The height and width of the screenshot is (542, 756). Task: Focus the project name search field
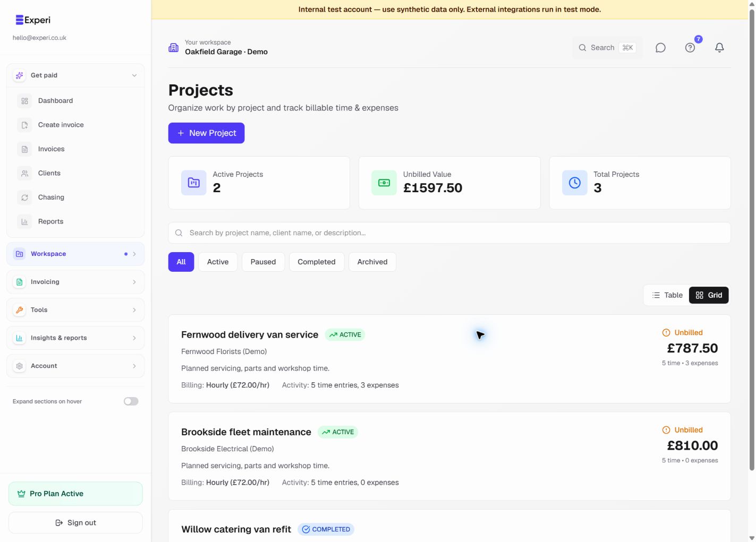(x=449, y=233)
